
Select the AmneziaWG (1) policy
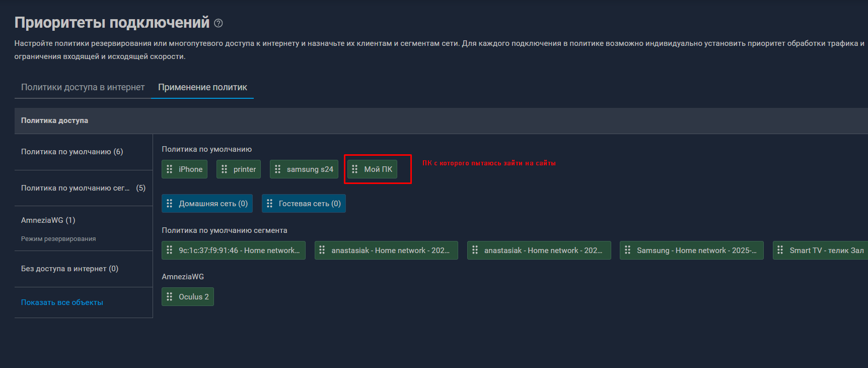coord(48,220)
